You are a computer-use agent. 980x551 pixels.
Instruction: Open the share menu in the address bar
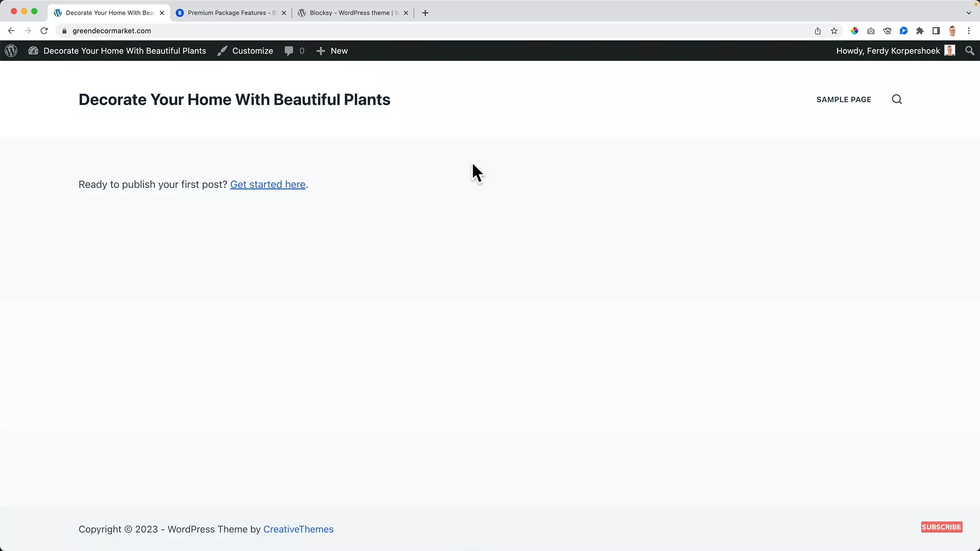pyautogui.click(x=817, y=31)
